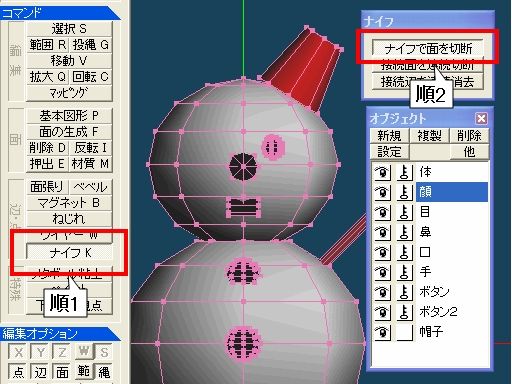Toggle visibility eye for 体 object
Viewport: 512px width, 384px height.
point(382,172)
